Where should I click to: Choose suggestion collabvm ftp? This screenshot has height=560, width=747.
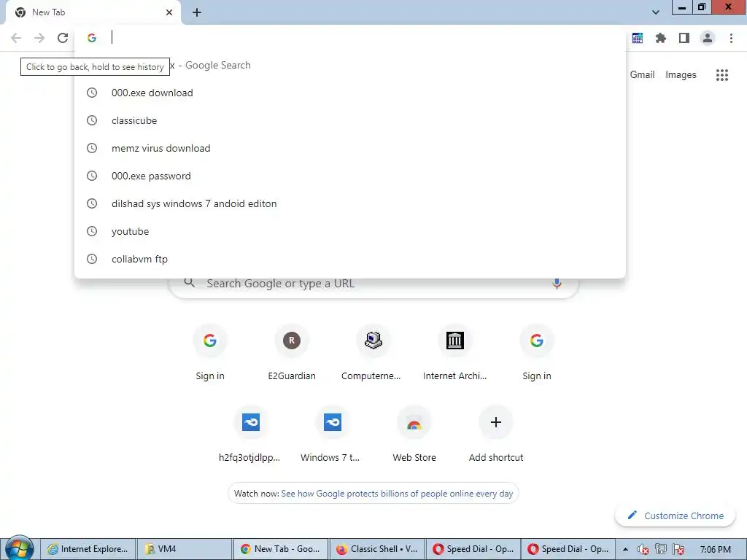click(349, 259)
